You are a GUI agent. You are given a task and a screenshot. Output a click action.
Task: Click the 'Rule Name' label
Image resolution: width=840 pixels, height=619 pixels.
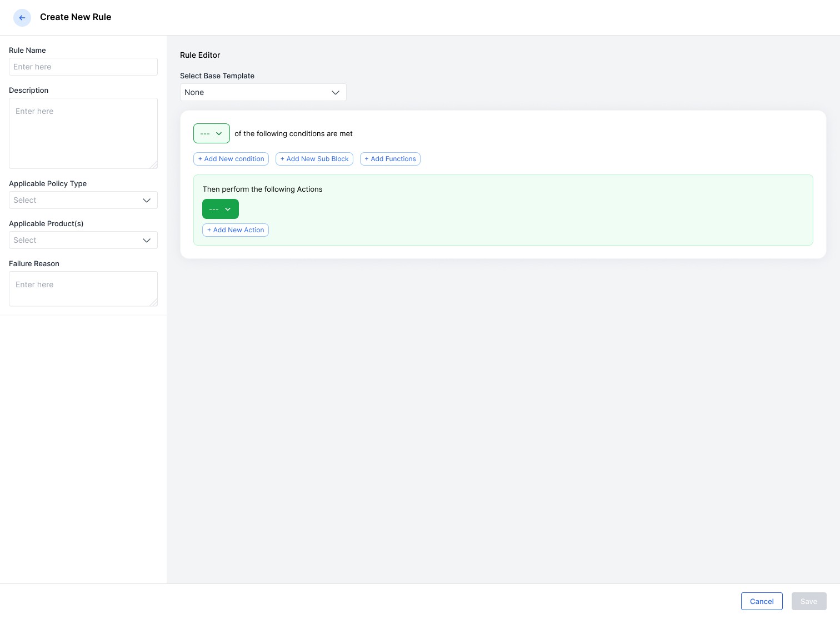(27, 50)
